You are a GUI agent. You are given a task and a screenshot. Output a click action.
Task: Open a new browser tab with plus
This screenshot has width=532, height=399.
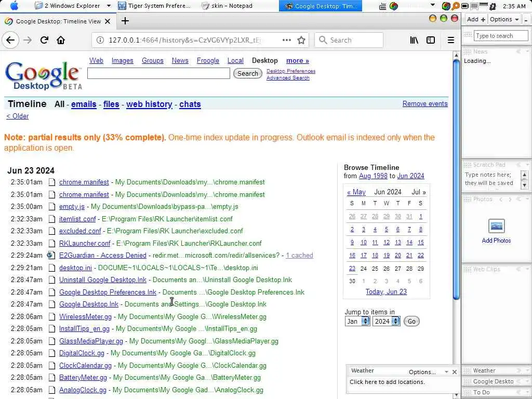(x=125, y=21)
